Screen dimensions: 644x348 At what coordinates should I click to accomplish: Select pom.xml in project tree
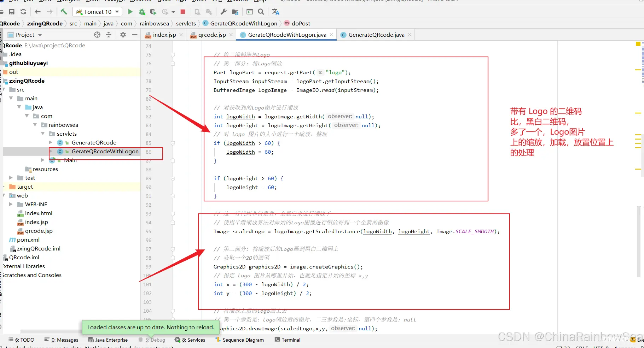(28, 240)
